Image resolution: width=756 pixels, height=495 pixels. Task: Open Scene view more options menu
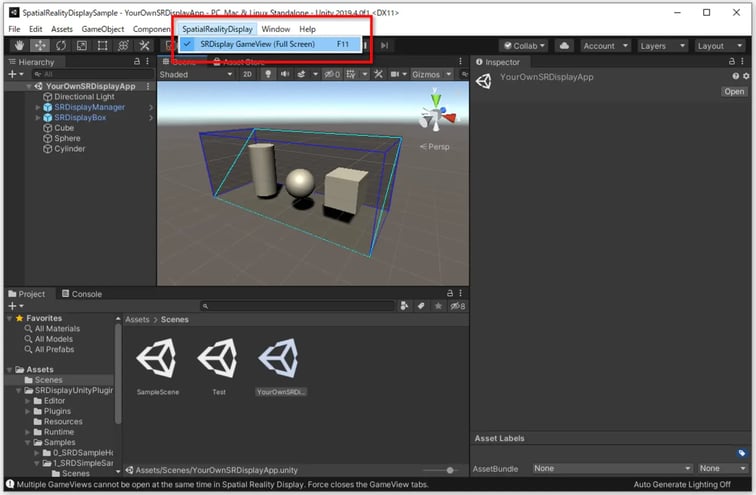(460, 61)
